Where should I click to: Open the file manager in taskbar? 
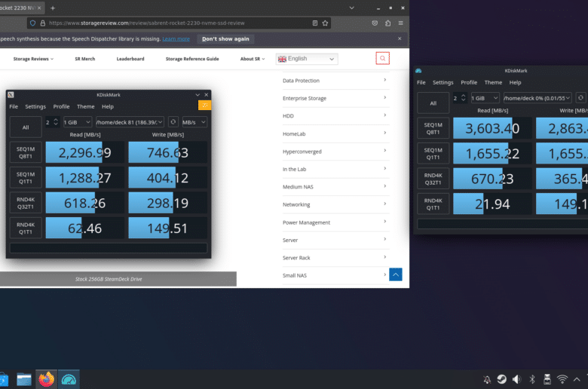[24, 379]
